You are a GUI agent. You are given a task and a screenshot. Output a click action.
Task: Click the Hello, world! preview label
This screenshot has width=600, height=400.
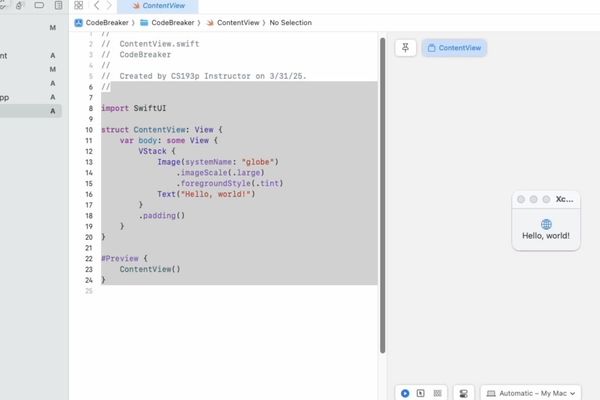546,236
